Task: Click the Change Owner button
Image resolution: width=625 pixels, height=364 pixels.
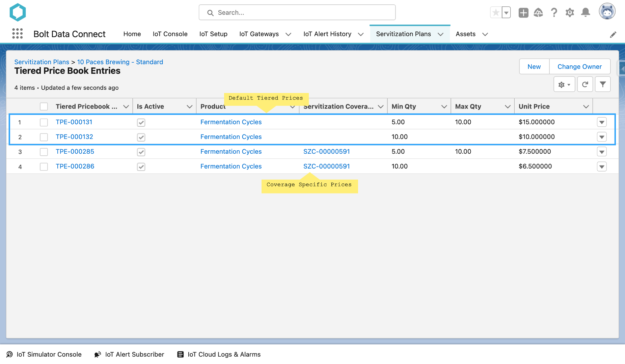Action: point(579,67)
